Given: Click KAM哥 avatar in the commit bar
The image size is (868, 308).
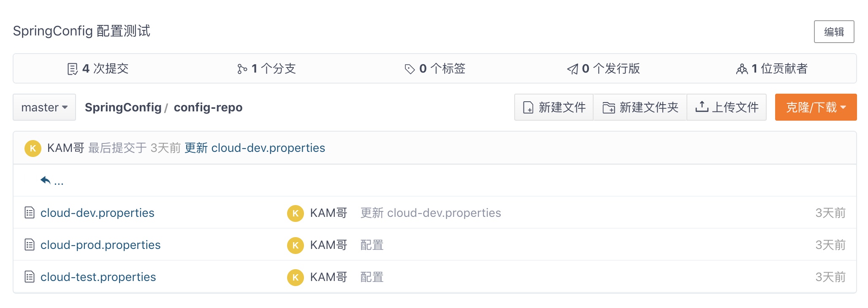Looking at the screenshot, I should pyautogui.click(x=33, y=148).
